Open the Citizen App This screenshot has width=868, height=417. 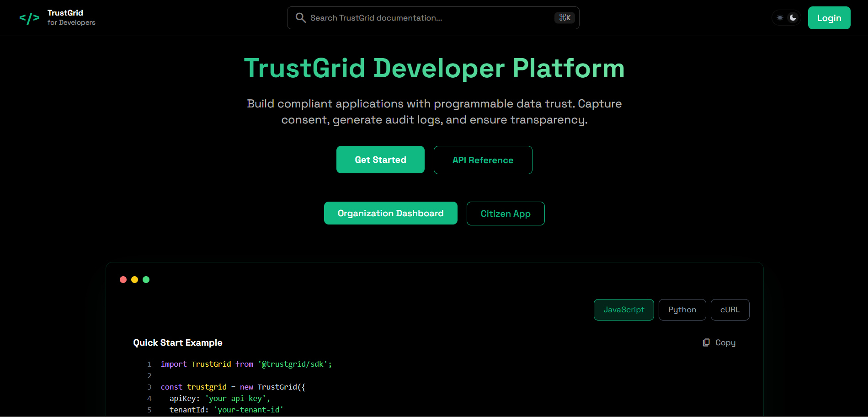[x=505, y=214]
